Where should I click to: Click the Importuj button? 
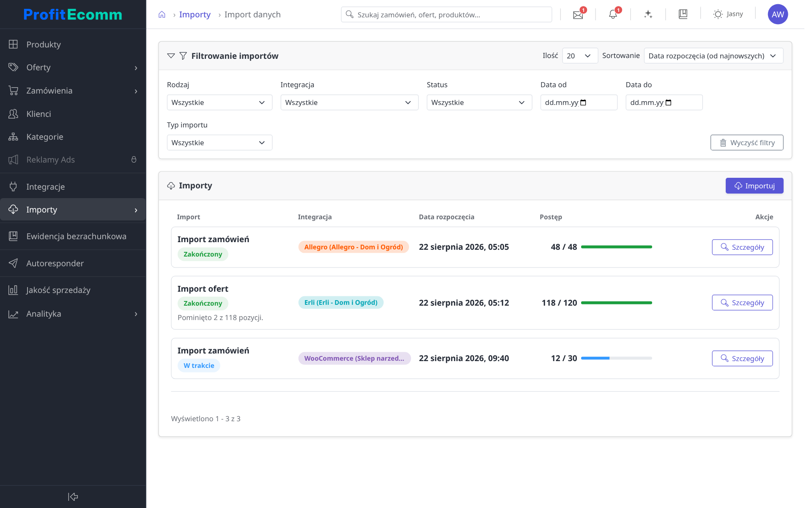point(754,186)
